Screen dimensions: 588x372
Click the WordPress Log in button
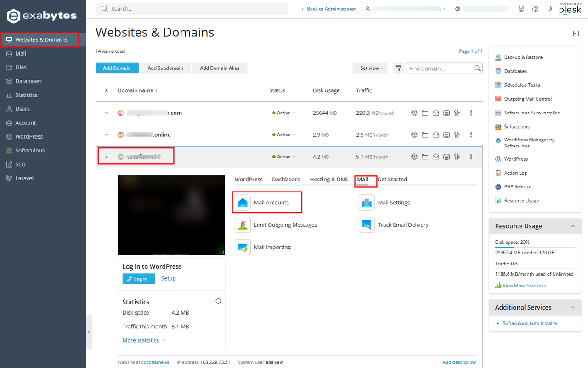pyautogui.click(x=139, y=279)
